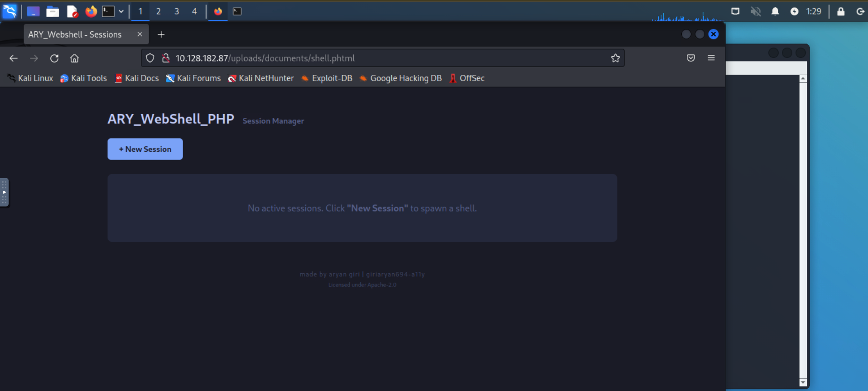The image size is (868, 391).
Task: Click the power manager tray icon
Action: coord(794,12)
